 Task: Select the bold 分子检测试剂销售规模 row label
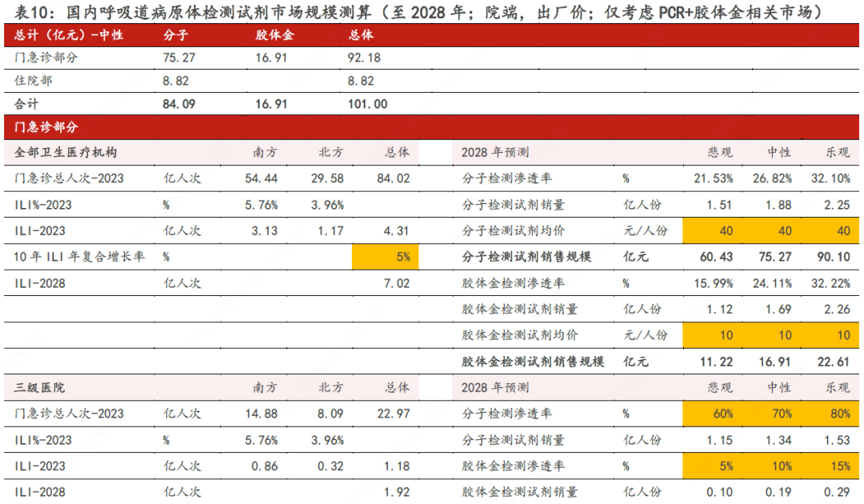coord(526,257)
